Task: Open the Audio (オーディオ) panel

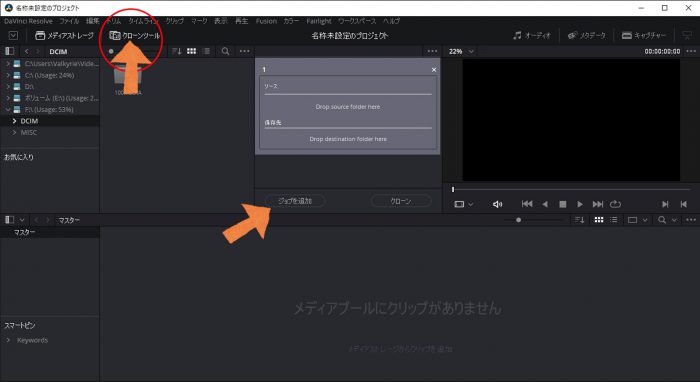Action: [x=532, y=35]
